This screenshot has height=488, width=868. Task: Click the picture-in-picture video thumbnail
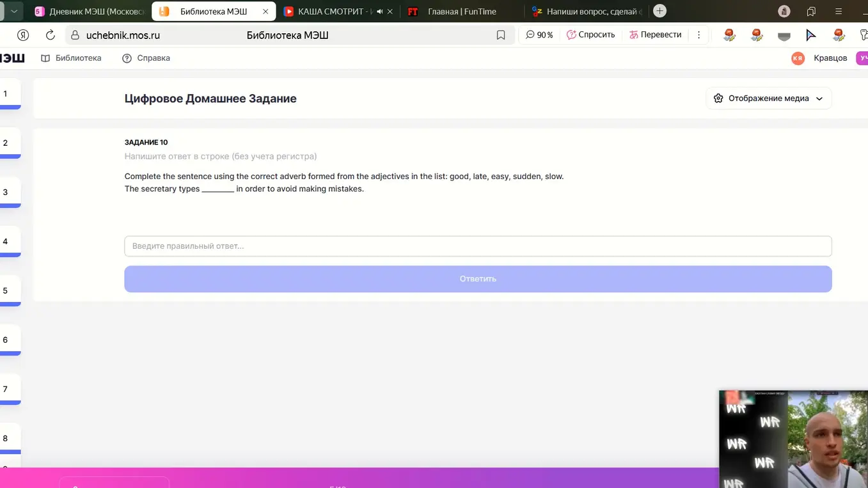click(793, 439)
